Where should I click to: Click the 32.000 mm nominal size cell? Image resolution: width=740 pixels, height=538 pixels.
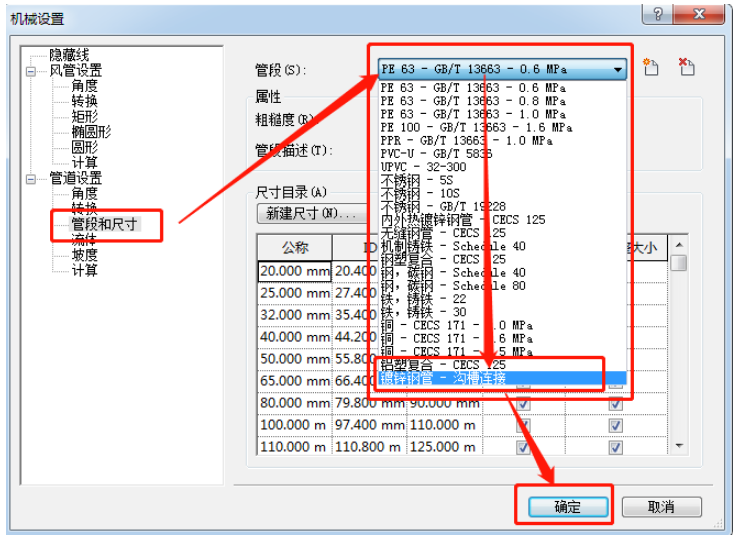click(295, 315)
